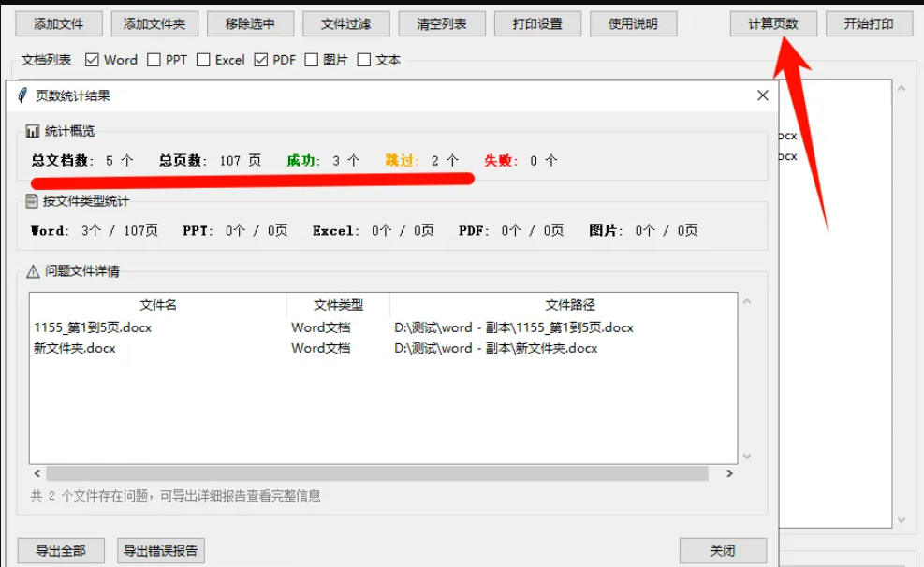This screenshot has width=924, height=567.
Task: Check the PPT checkbox
Action: [x=154, y=60]
